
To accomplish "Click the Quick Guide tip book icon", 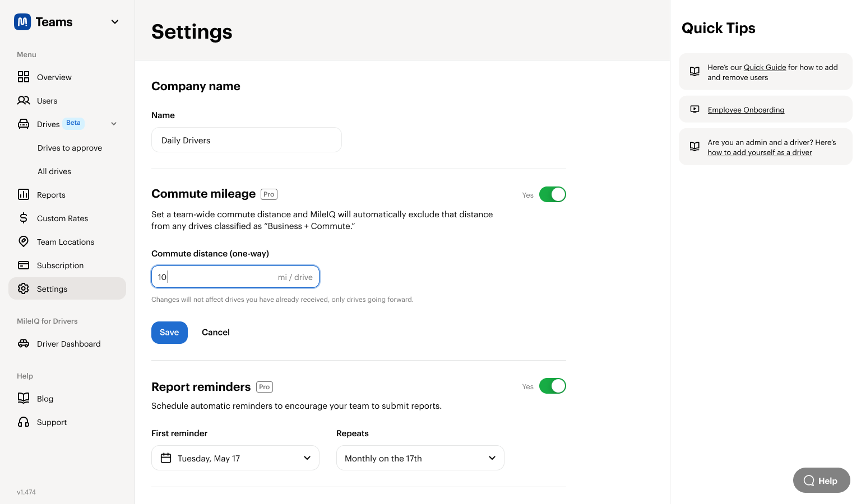I will (695, 71).
